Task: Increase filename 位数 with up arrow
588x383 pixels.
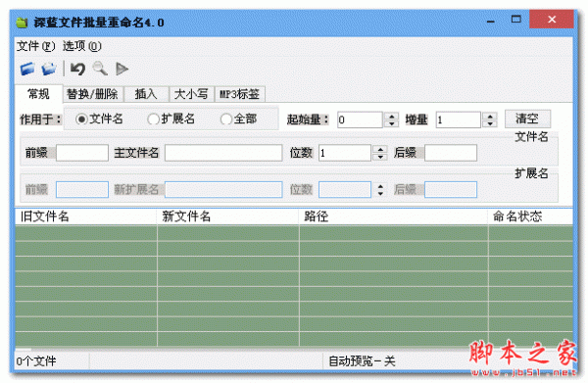Action: [x=380, y=149]
